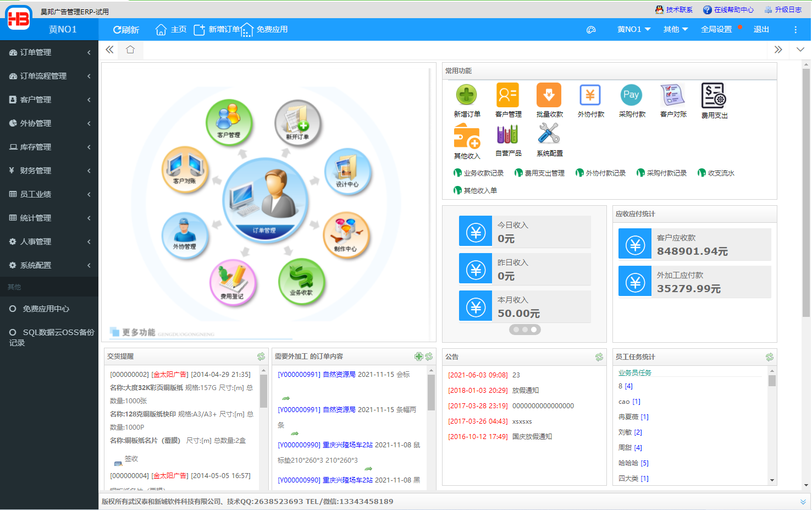Open the three-dot more menu in top bar
Image resolution: width=812 pixels, height=510 pixels.
[x=795, y=30]
